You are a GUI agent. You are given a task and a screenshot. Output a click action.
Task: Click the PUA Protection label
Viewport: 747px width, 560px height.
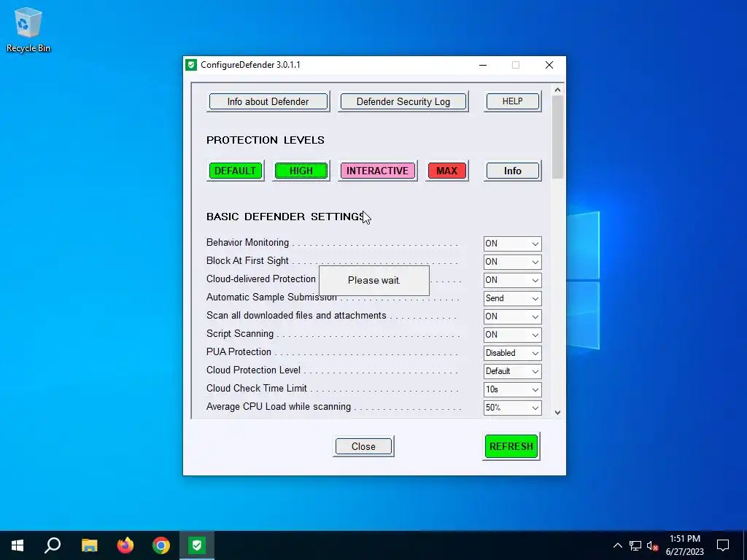click(239, 352)
